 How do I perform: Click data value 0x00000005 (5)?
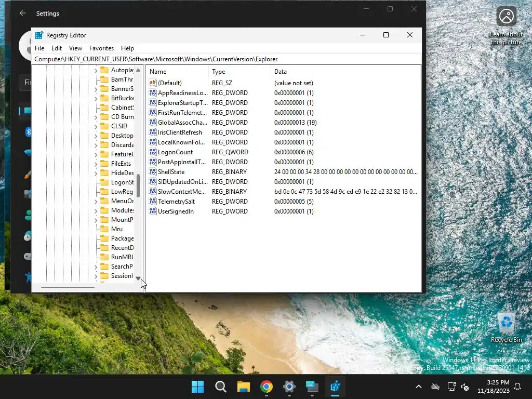tap(294, 201)
